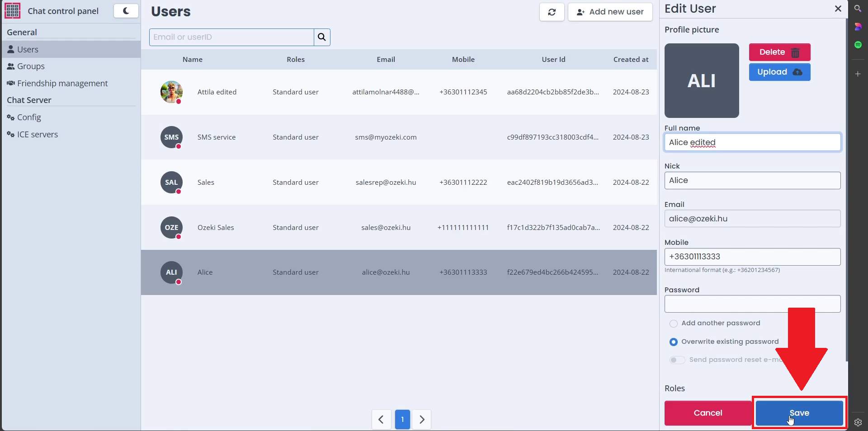Screen dimensions: 868x431
Task: Open browser sidebar settings gear
Action: (858, 422)
